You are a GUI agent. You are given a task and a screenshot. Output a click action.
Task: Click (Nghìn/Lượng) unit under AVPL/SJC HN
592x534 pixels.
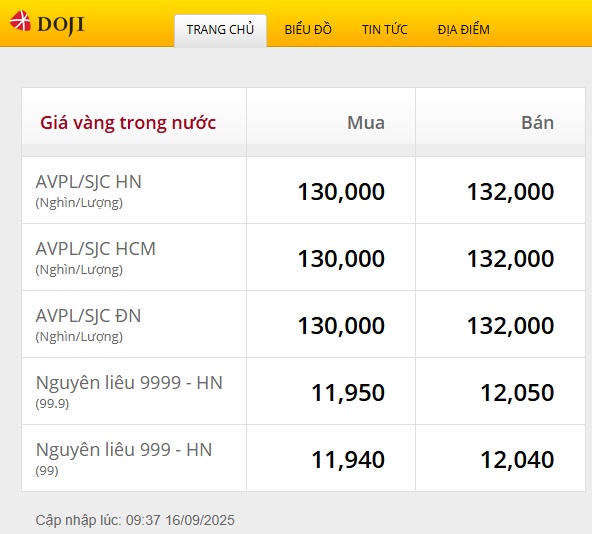click(x=79, y=203)
